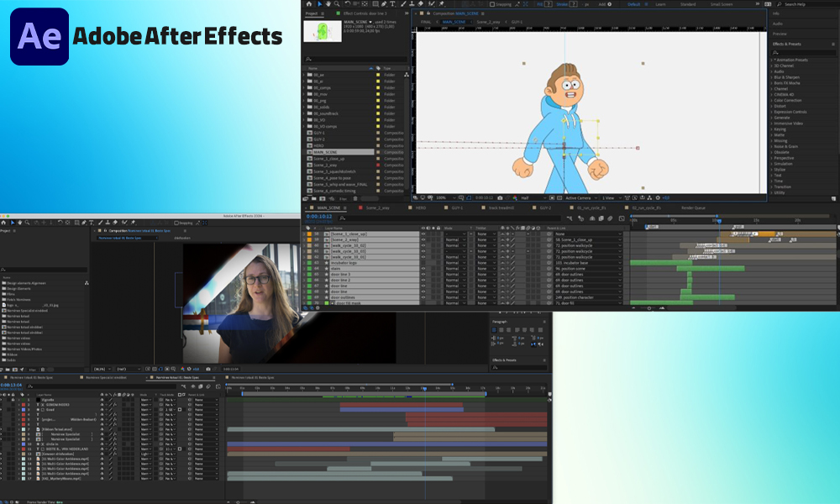Select the Clone Stamp tool in upper toolbar
The width and height of the screenshot is (840, 504).
click(412, 3)
